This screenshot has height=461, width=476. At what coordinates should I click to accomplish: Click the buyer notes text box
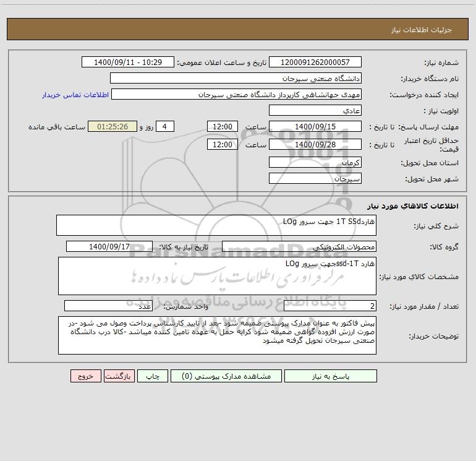tap(217, 335)
